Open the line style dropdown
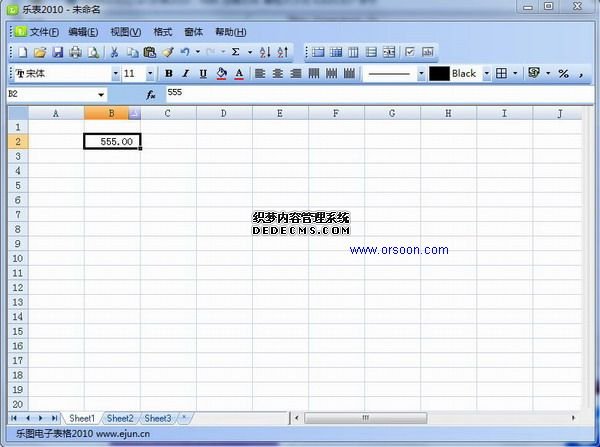The width and height of the screenshot is (600, 447). point(421,73)
